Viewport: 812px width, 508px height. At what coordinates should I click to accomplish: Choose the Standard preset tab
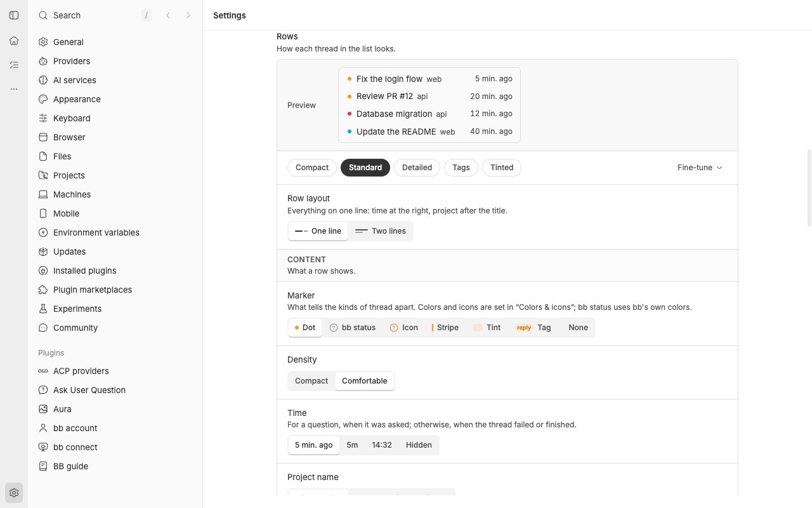pyautogui.click(x=365, y=168)
